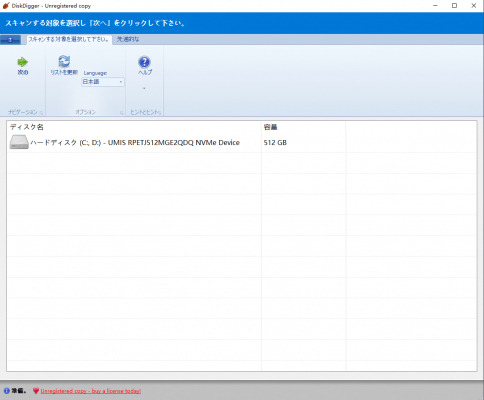Image resolution: width=484 pixels, height=400 pixels.
Task: Open the Unregistered copy buy a license link
Action: pyautogui.click(x=91, y=391)
